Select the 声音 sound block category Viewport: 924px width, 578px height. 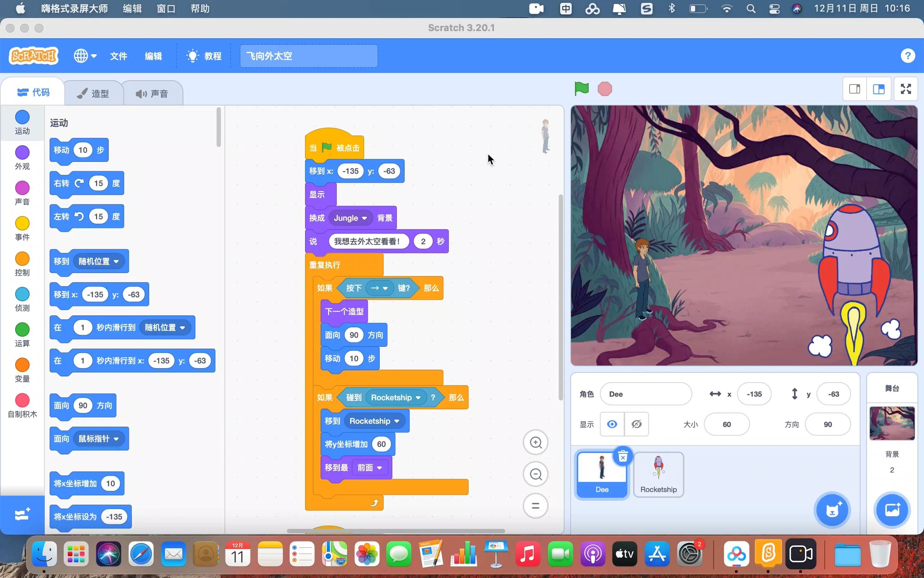point(22,193)
